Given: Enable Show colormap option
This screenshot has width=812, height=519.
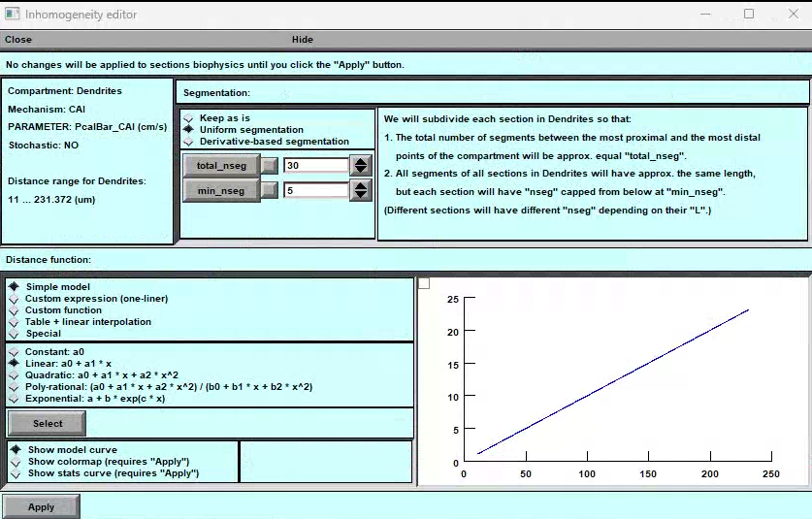Looking at the screenshot, I should tap(14, 462).
